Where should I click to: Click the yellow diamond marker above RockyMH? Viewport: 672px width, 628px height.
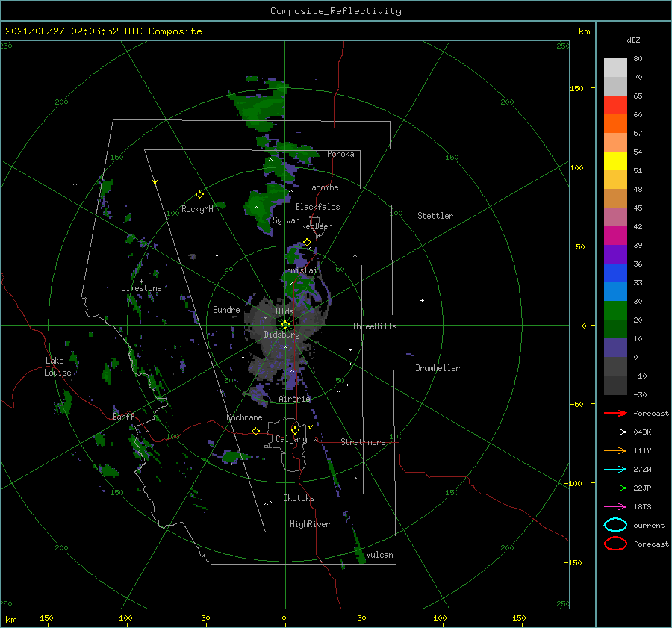(199, 195)
